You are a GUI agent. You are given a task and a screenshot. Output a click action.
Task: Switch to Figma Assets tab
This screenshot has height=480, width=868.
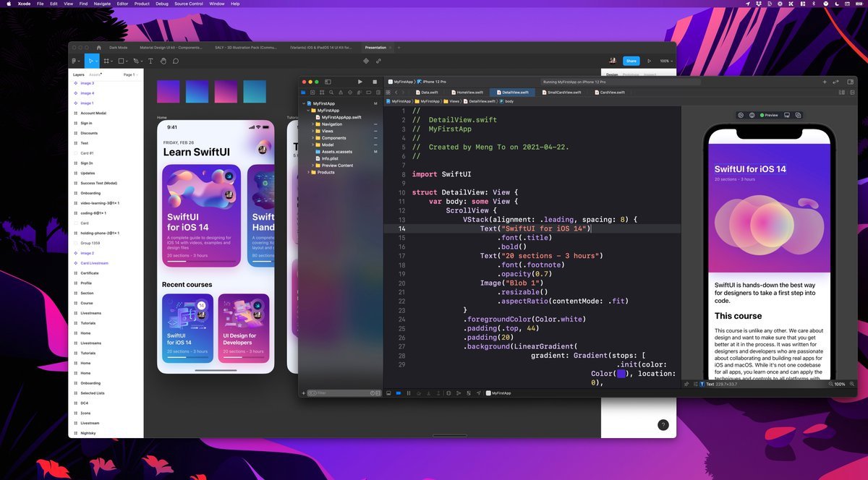click(x=95, y=74)
